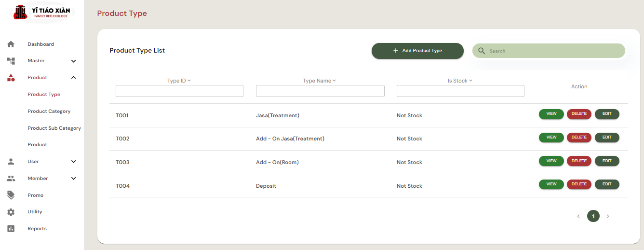This screenshot has width=644, height=250.
Task: Click the Reports chart icon
Action: [x=11, y=229]
